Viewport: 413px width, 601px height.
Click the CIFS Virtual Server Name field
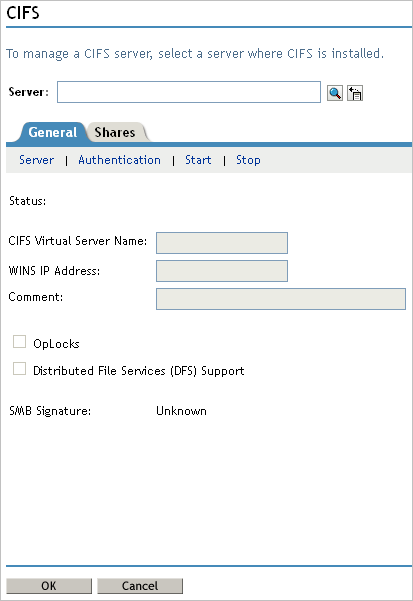222,243
